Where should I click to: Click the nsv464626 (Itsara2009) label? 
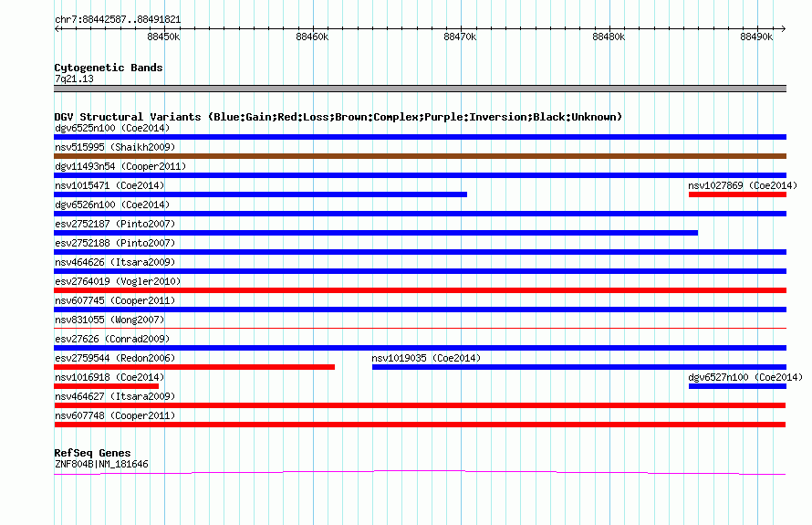(x=115, y=262)
